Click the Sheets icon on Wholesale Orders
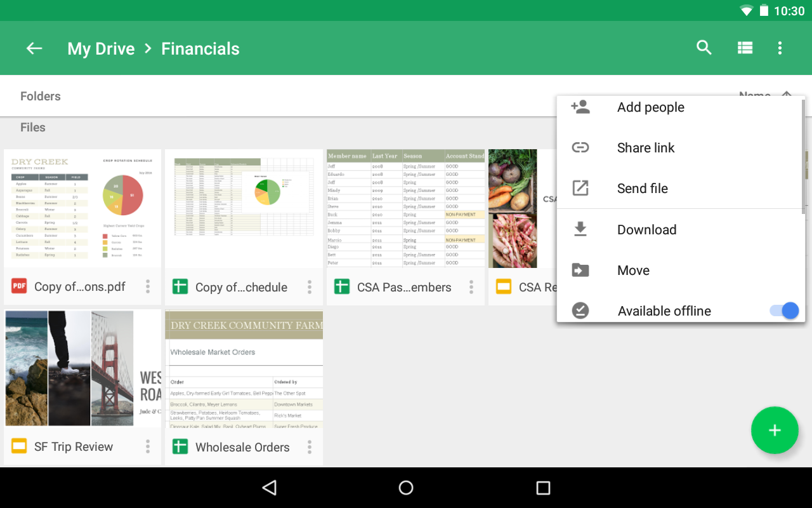 [x=180, y=447]
